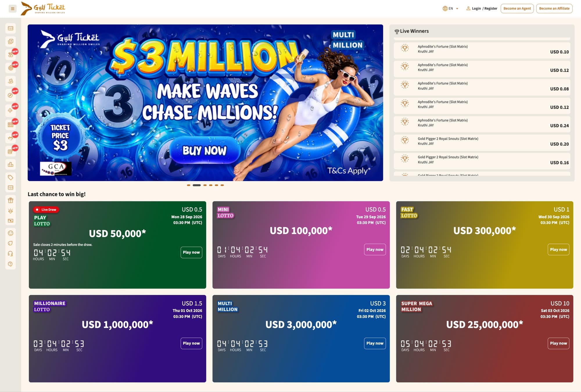This screenshot has height=392, width=581.
Task: Play now on the Play Lotto USD 50,000 card
Action: pos(191,252)
